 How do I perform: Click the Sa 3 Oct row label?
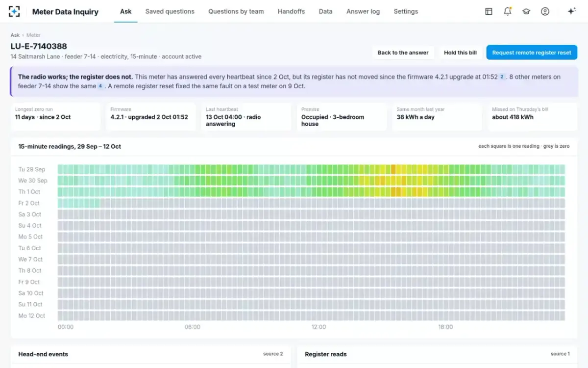30,214
